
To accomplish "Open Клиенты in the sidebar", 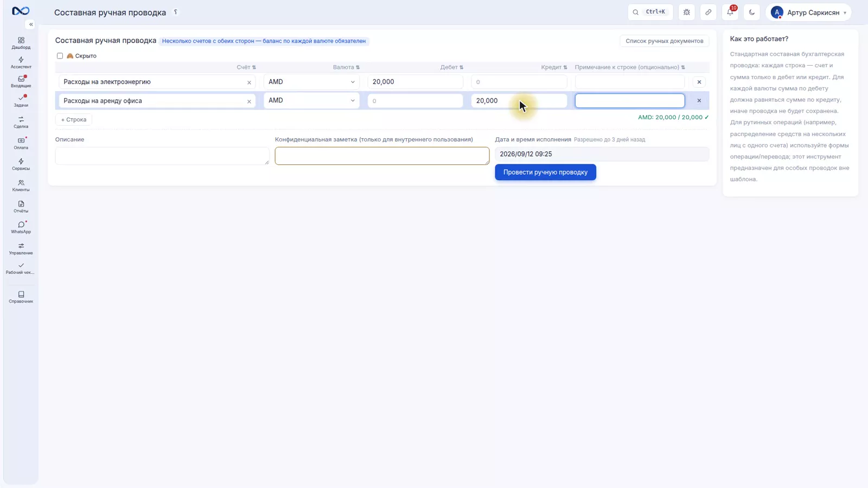I will pos(21,185).
